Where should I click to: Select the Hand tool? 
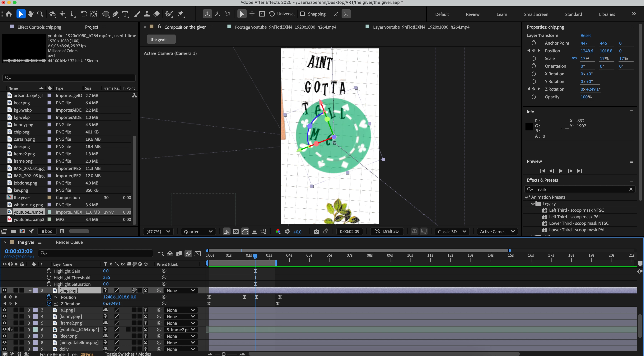pos(30,14)
